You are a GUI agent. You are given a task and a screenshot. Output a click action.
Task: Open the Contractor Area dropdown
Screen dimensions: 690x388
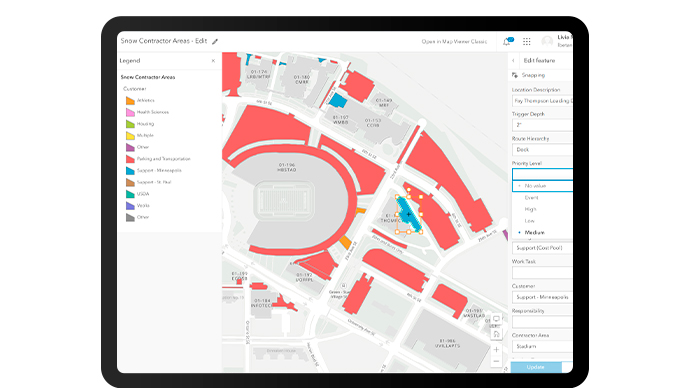pos(542,347)
